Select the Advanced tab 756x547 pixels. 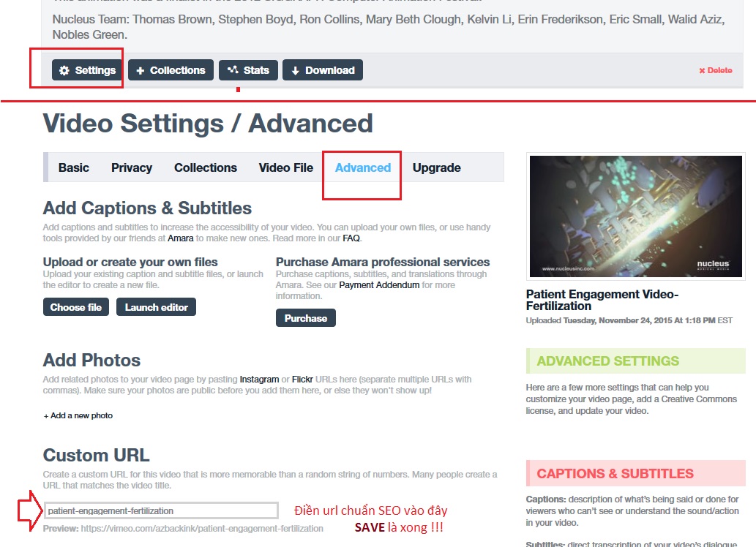(x=362, y=167)
